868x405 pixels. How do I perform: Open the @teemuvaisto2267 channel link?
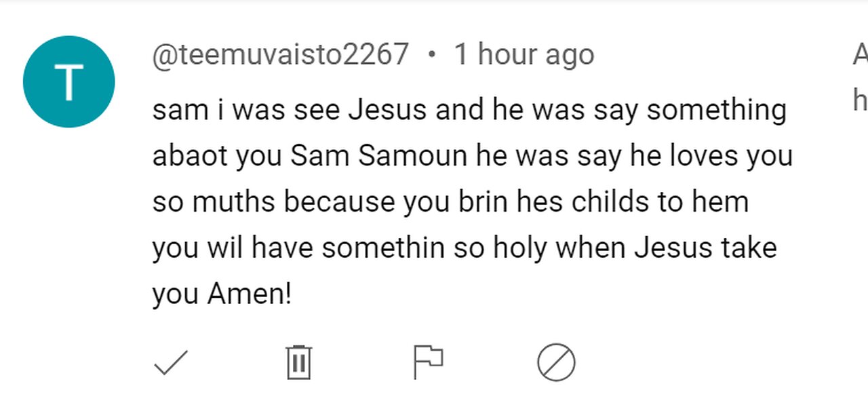281,54
